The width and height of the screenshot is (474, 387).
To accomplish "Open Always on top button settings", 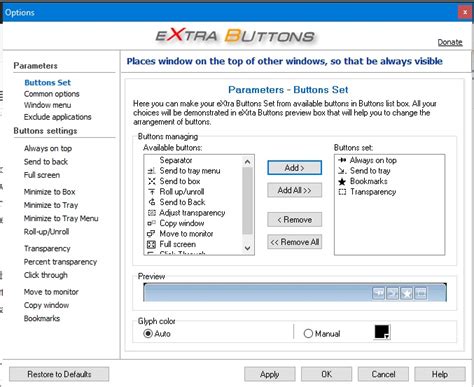I will pyautogui.click(x=48, y=149).
